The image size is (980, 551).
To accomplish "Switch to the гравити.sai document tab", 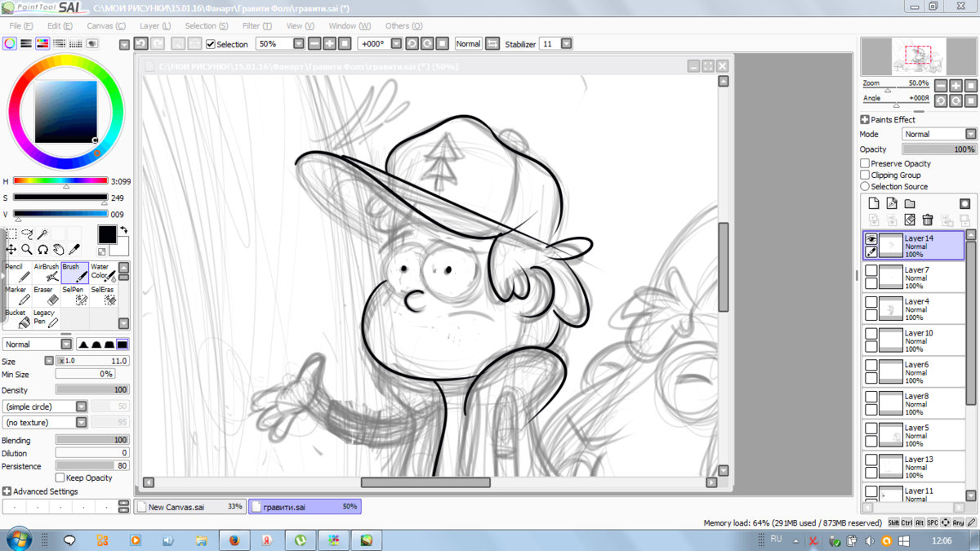I will click(305, 507).
